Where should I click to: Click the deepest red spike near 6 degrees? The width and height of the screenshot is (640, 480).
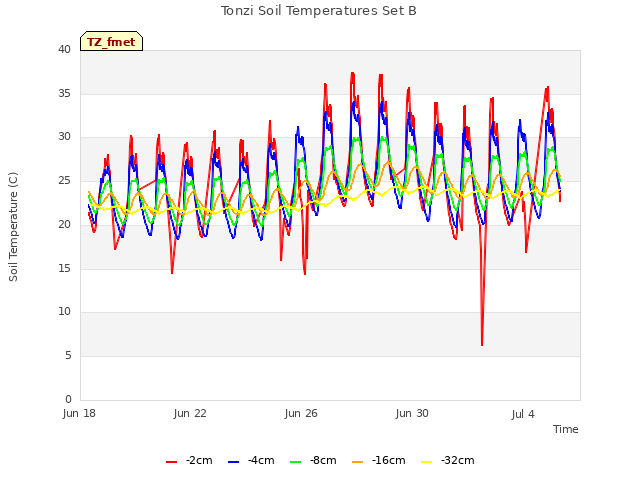[x=482, y=343]
